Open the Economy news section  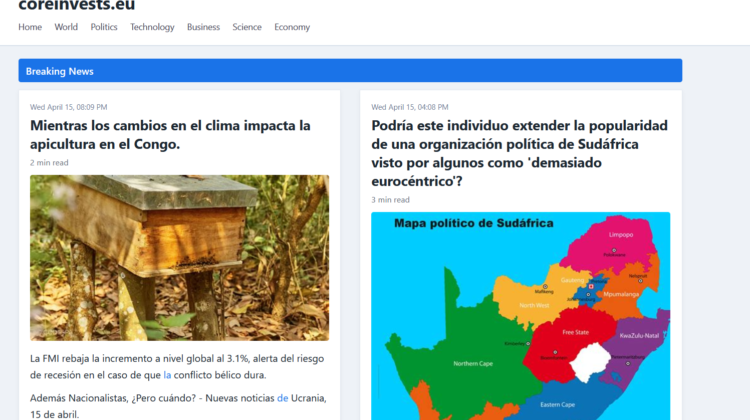coord(292,27)
